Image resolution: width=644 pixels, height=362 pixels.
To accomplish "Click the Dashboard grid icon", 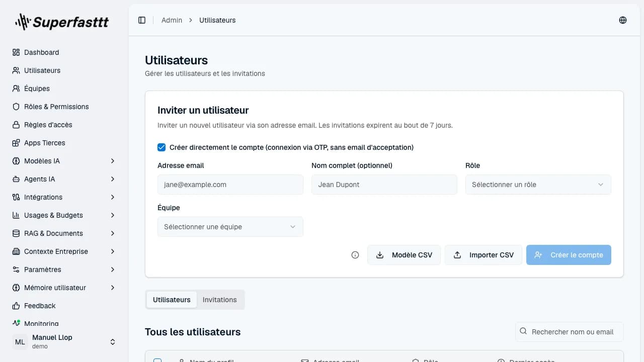I will (16, 52).
